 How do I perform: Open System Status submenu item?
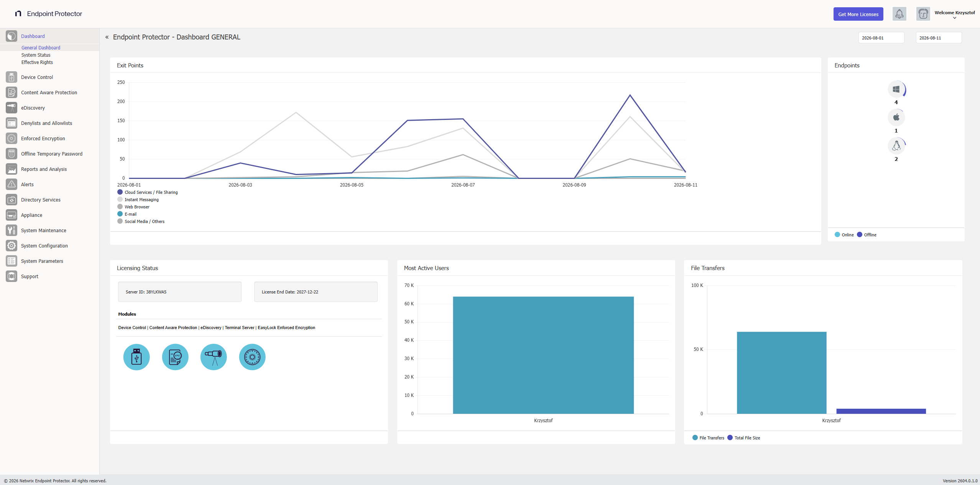pos(36,55)
